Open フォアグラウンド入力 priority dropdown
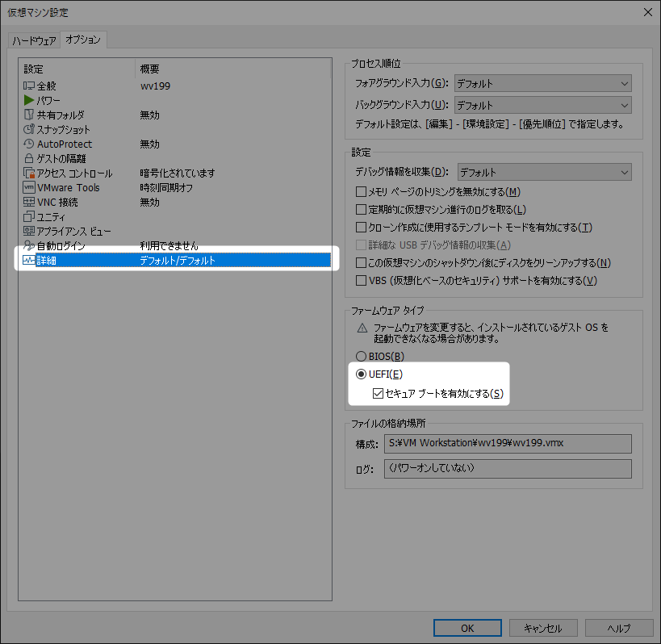The image size is (661, 644). (x=542, y=83)
